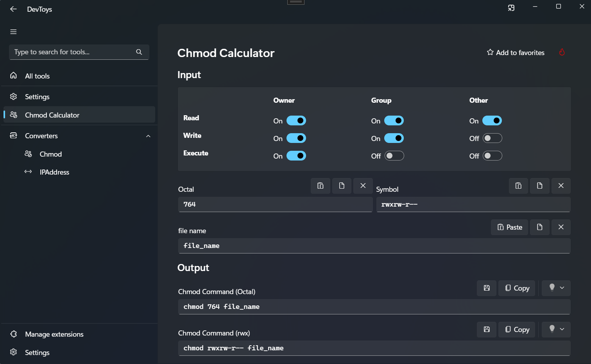The width and height of the screenshot is (591, 364).
Task: Open Manage extensions
Action: 79,334
